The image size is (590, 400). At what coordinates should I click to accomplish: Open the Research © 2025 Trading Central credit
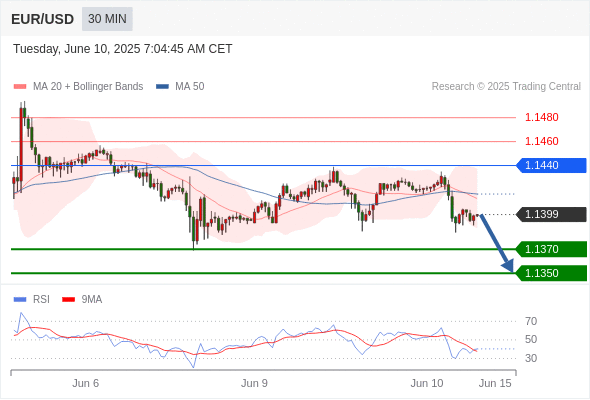(x=506, y=87)
